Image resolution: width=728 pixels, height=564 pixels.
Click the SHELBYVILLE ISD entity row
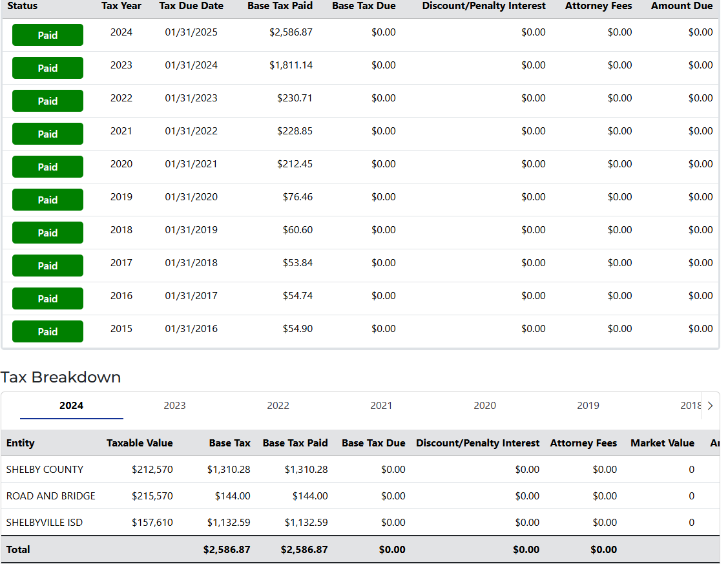tap(45, 523)
